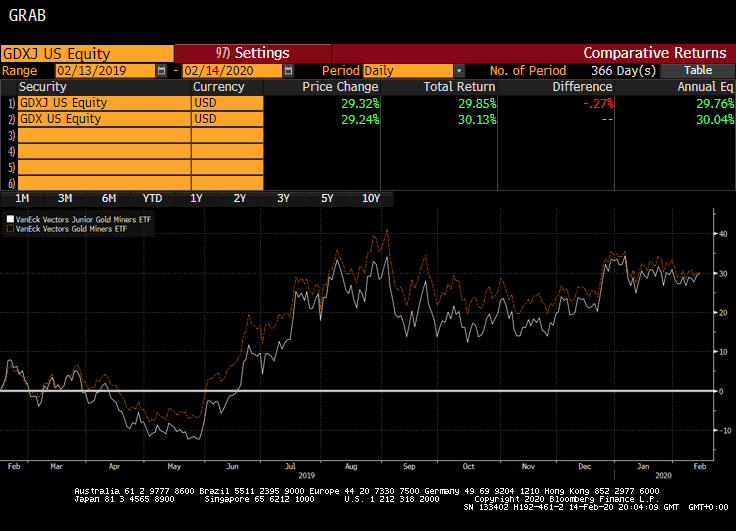Click USD currency cell for GDXJ row
The height and width of the screenshot is (531, 736).
coord(227,103)
